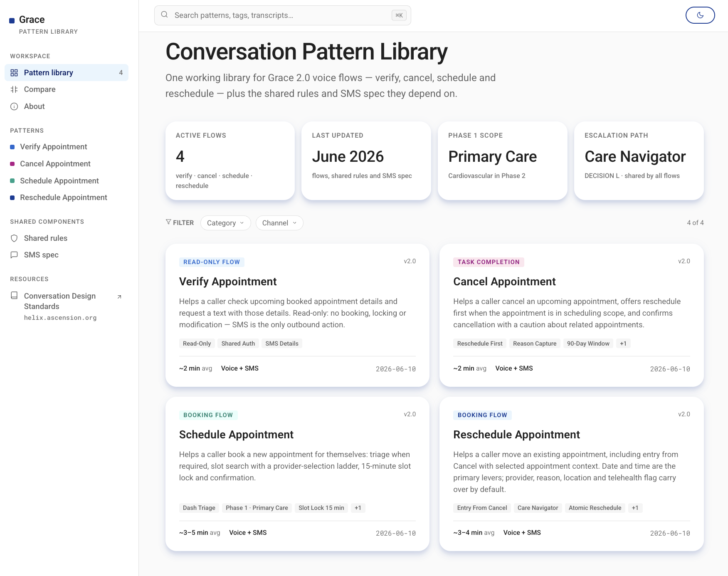
Task: Open Conversation Design Standards resource
Action: click(67, 307)
